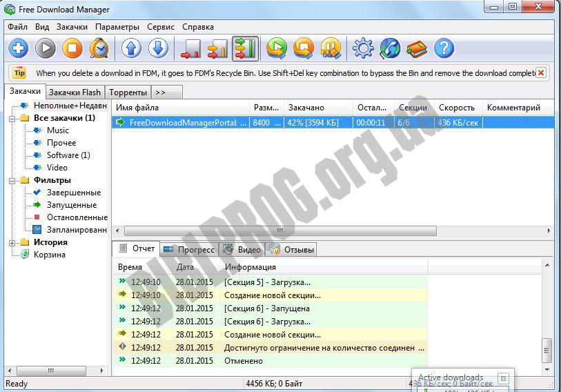Set medium traffic usage mode
Screen dimensions: 561x392
[x=217, y=48]
